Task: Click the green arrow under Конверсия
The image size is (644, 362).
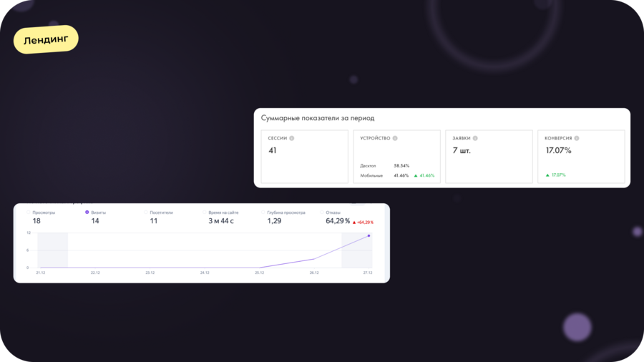Action: click(x=547, y=175)
